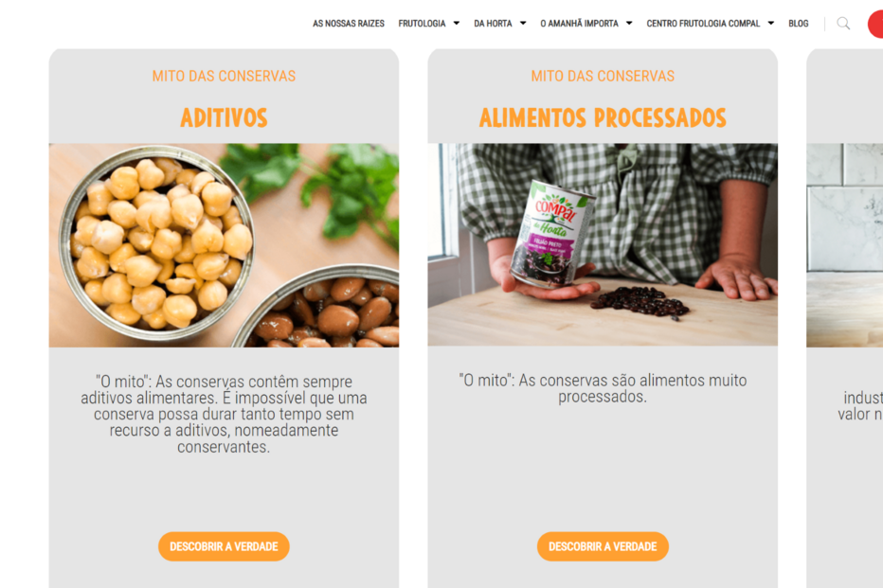Screen dimensions: 883x588
Task: Click the Aditivos card title
Action: (x=224, y=118)
